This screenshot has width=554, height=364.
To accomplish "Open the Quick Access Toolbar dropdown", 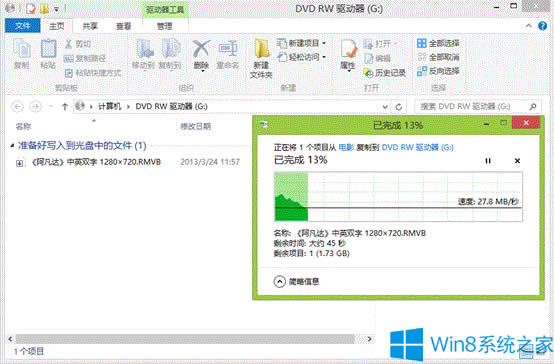I will (57, 9).
